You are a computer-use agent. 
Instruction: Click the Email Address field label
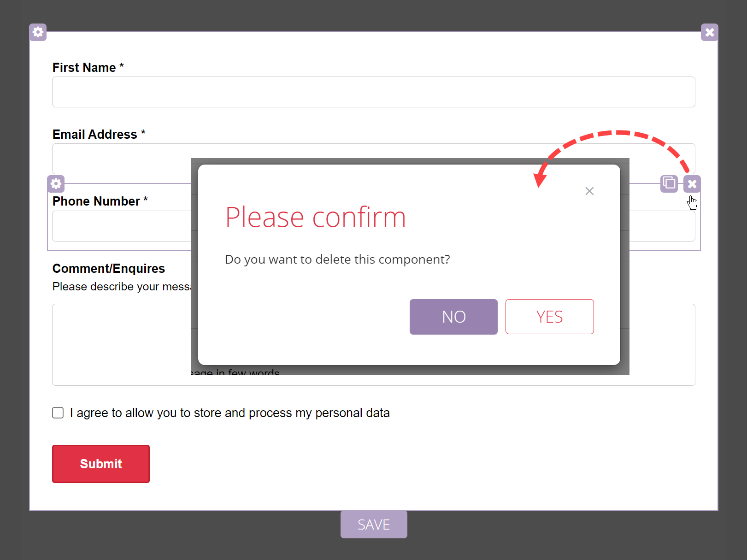94,135
